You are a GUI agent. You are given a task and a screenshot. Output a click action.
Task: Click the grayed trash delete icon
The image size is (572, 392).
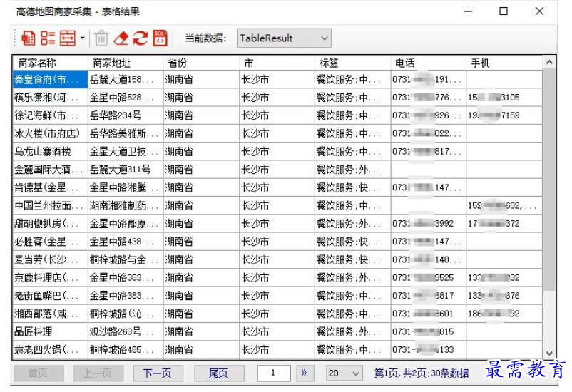101,38
